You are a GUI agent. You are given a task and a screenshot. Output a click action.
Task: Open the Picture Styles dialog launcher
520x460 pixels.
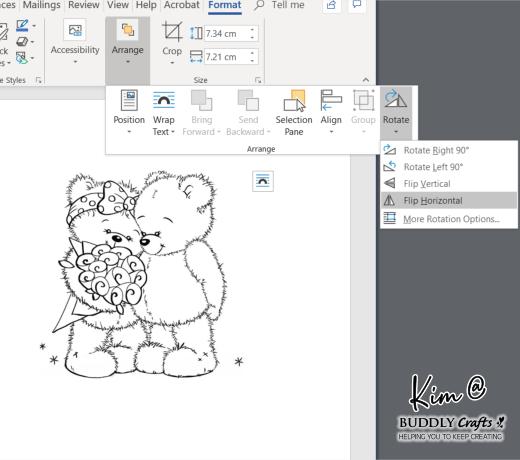pos(38,80)
